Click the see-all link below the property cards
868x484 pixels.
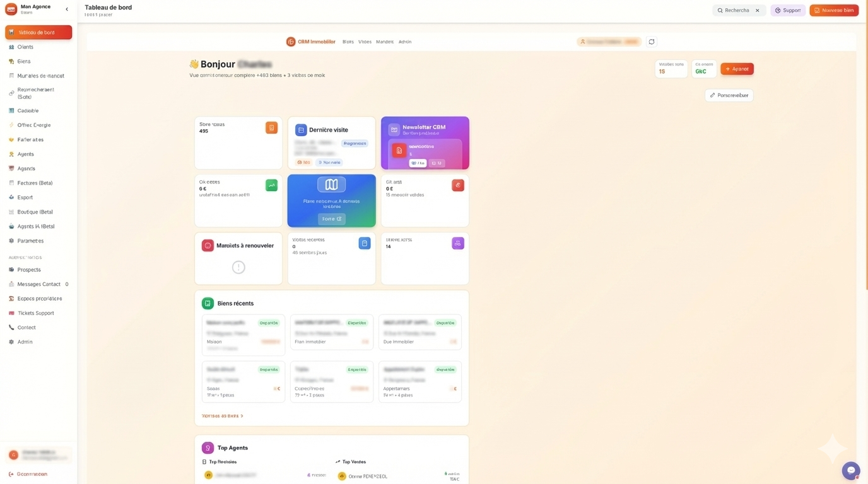[x=223, y=416]
